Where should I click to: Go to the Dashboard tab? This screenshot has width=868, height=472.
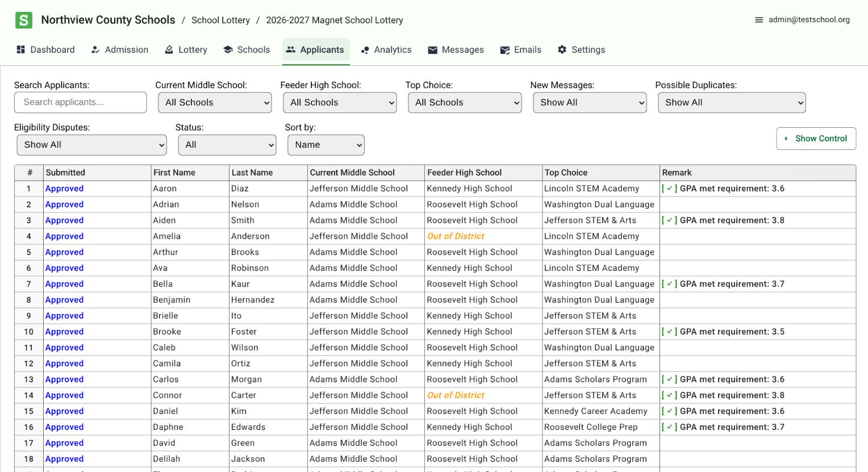point(45,49)
